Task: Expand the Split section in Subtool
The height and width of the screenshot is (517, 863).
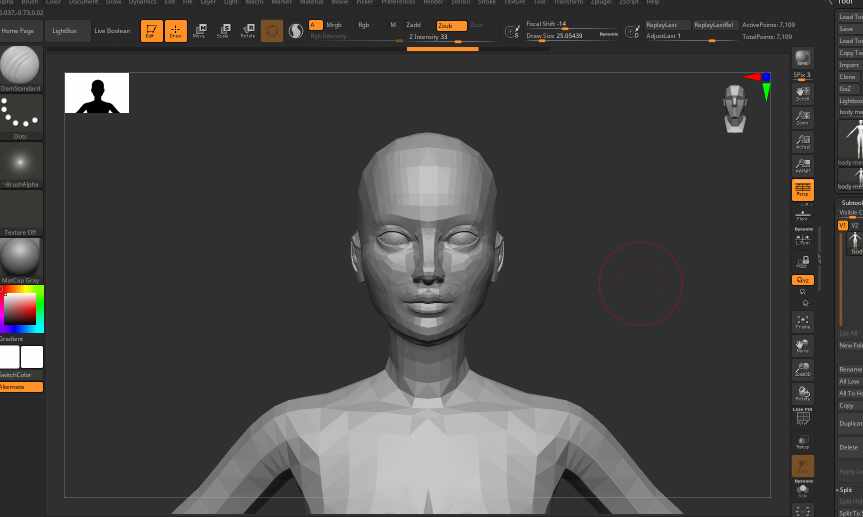Action: pyautogui.click(x=846, y=490)
